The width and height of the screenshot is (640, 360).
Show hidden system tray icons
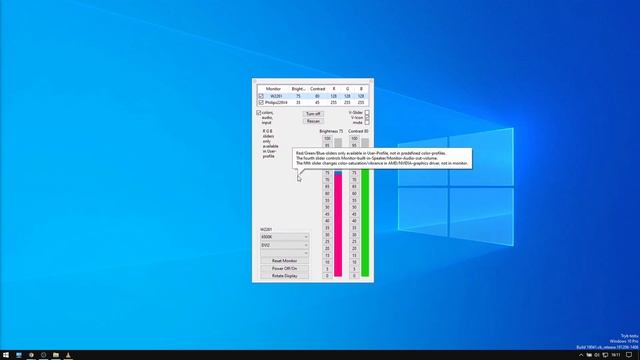click(x=581, y=355)
